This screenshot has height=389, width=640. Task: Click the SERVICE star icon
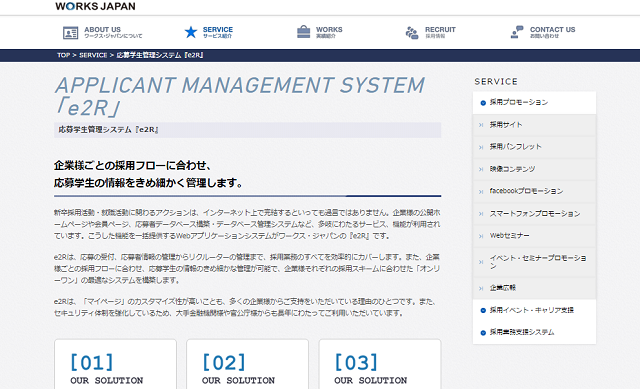[x=191, y=32]
